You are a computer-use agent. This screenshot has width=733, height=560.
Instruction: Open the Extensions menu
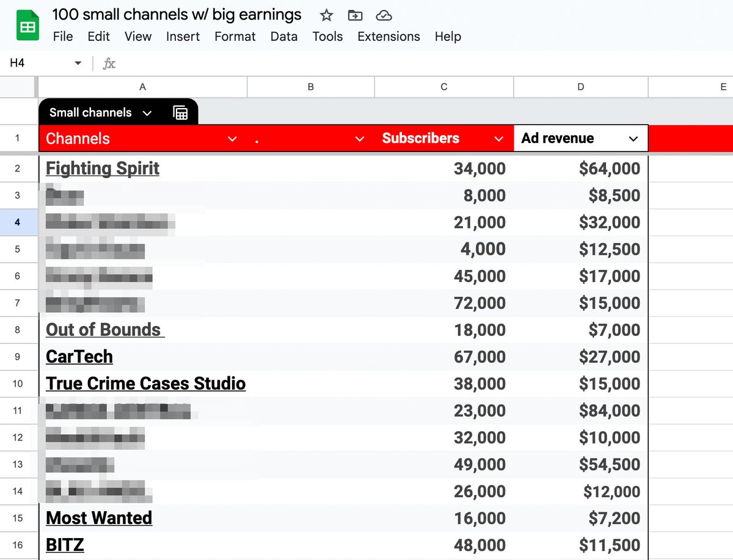(x=388, y=37)
